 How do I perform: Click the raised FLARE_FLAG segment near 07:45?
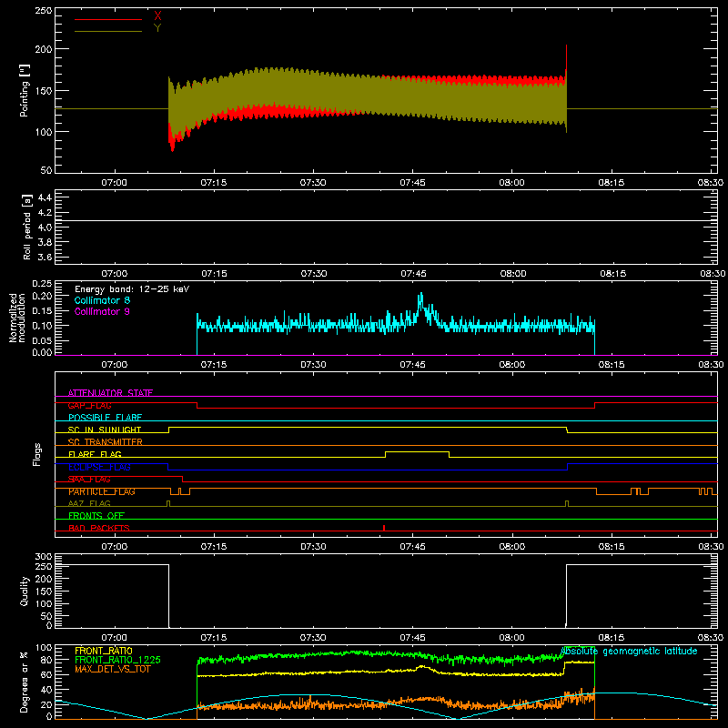click(417, 451)
